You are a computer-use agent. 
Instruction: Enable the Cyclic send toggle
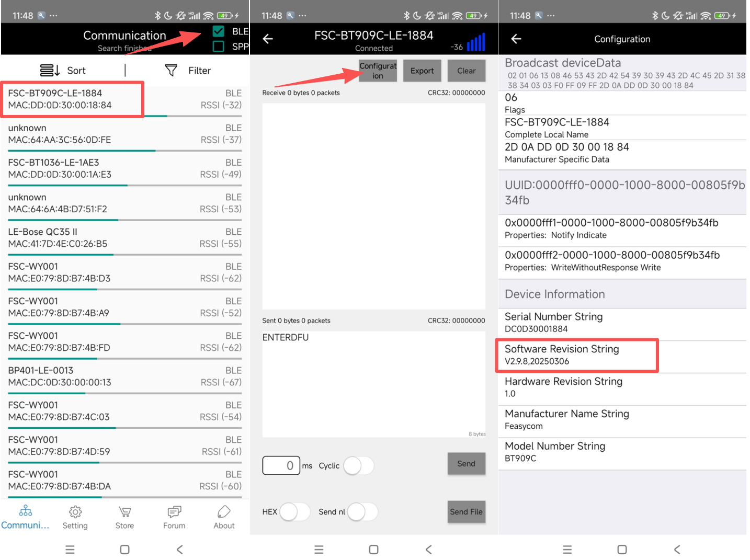(359, 465)
